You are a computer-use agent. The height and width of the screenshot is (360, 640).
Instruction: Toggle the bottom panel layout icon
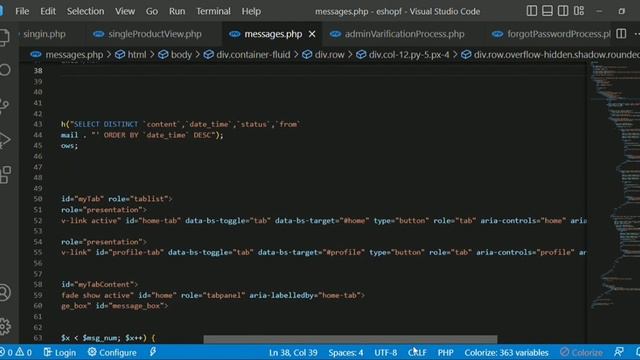coord(547,11)
